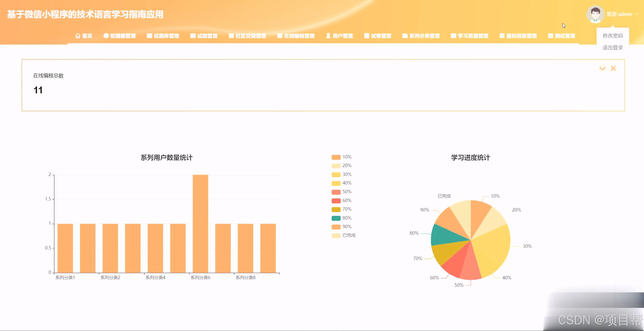Click 退出登录 to log out

[x=612, y=47]
